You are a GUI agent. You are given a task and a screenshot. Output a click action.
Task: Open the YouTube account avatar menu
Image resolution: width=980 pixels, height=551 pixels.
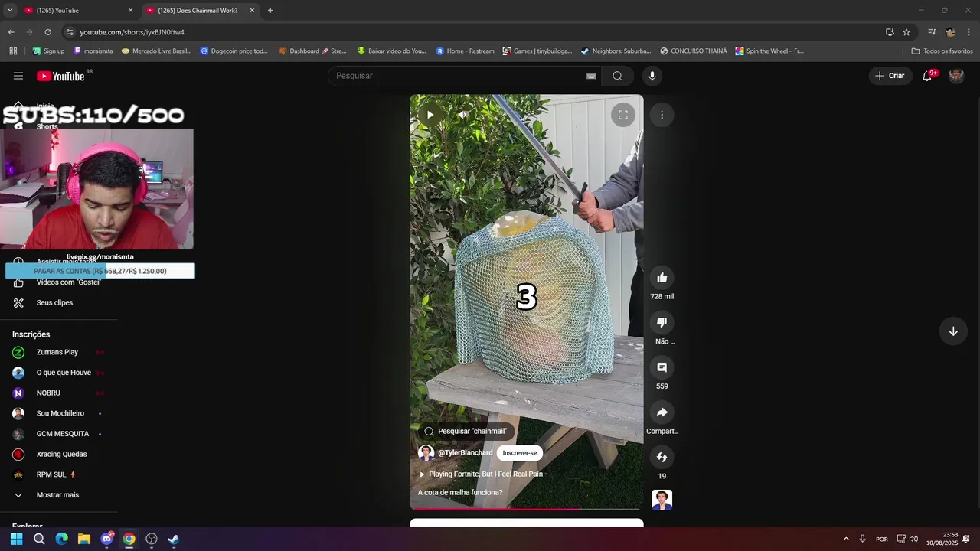coord(956,76)
